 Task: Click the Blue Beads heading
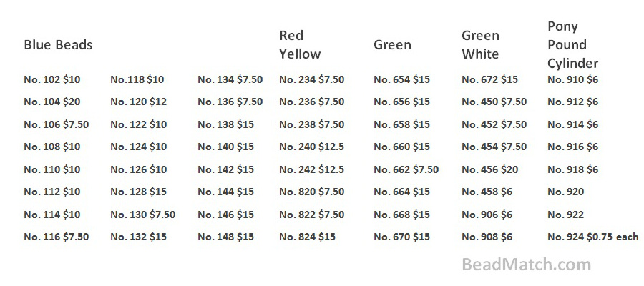[x=58, y=45]
